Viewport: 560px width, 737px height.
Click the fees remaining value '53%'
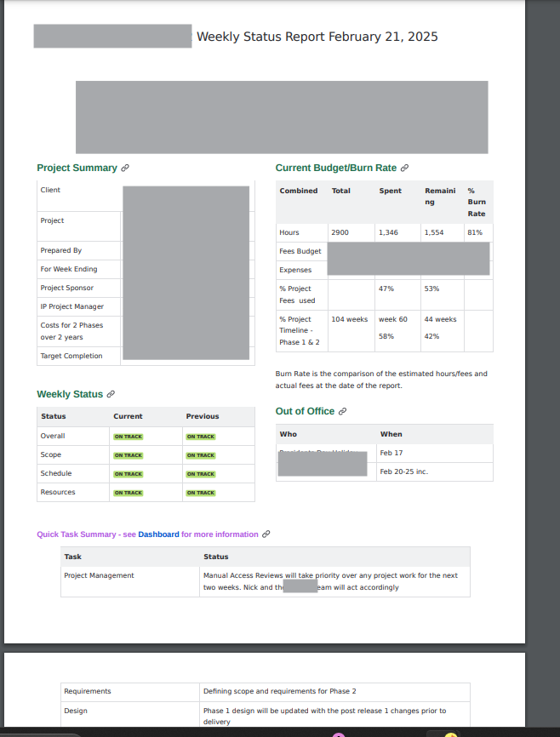click(x=431, y=289)
